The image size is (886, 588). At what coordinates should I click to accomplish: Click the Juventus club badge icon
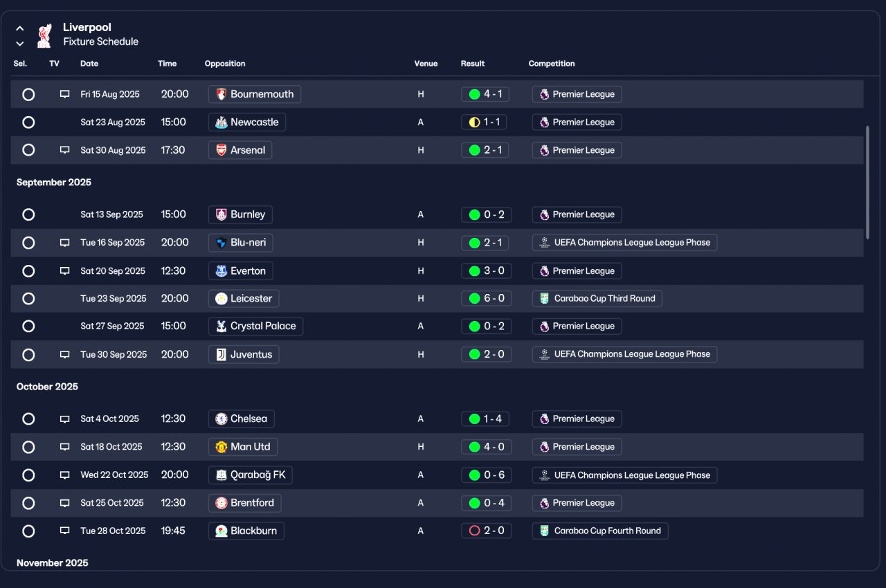click(x=221, y=354)
